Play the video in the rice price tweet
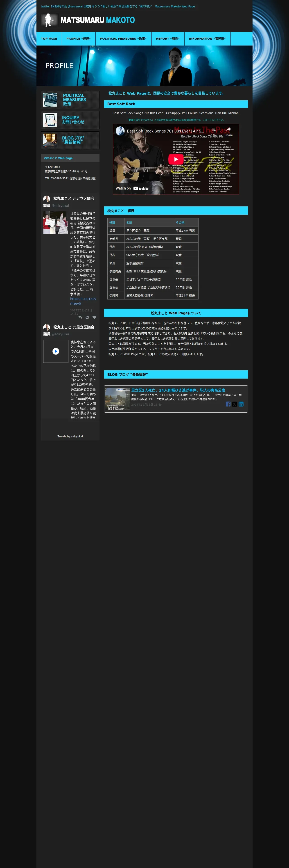289x868 pixels. tap(56, 351)
